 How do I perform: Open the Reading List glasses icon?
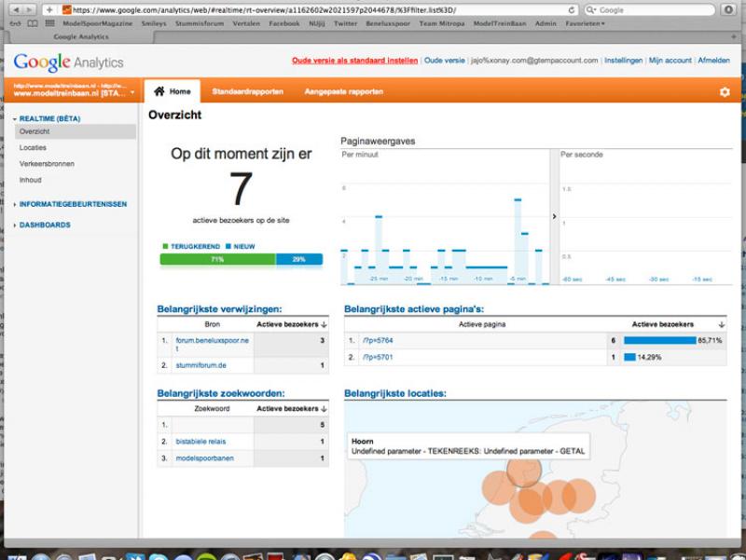point(16,23)
